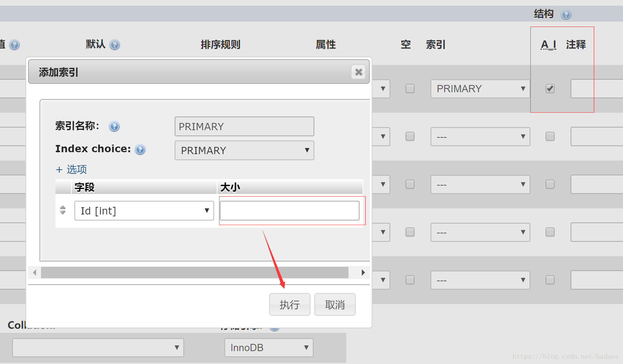Open the help tooltip next to 结构 header

[566, 14]
